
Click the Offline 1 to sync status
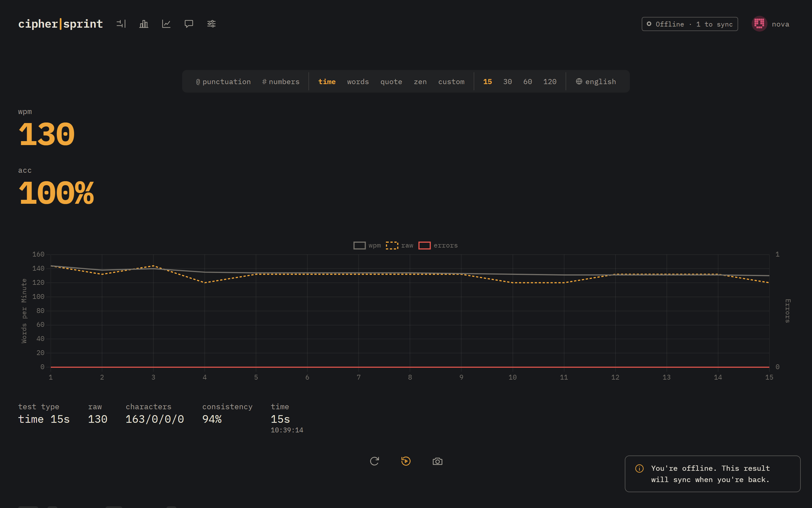(x=690, y=24)
